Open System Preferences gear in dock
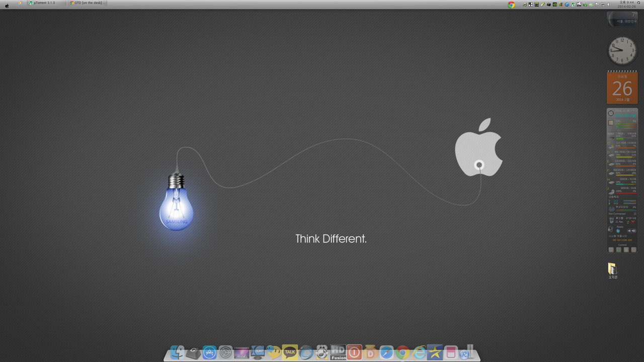 pos(225,353)
